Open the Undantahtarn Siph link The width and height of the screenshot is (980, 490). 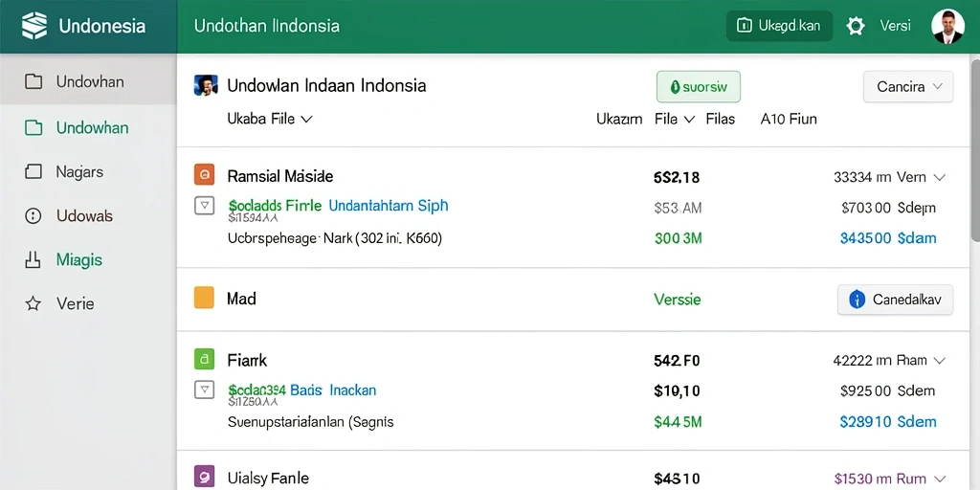coord(389,205)
